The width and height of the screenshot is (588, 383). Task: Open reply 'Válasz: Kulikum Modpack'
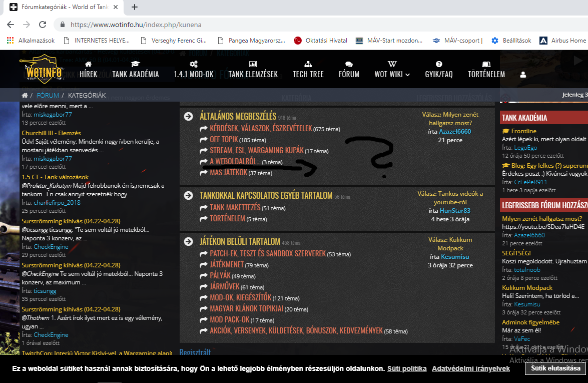tap(450, 244)
